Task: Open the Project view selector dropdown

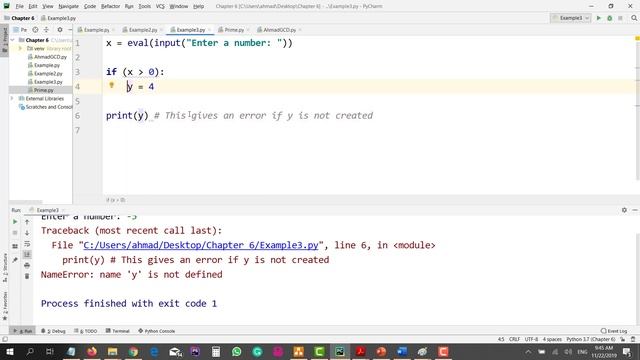Action: click(20, 30)
